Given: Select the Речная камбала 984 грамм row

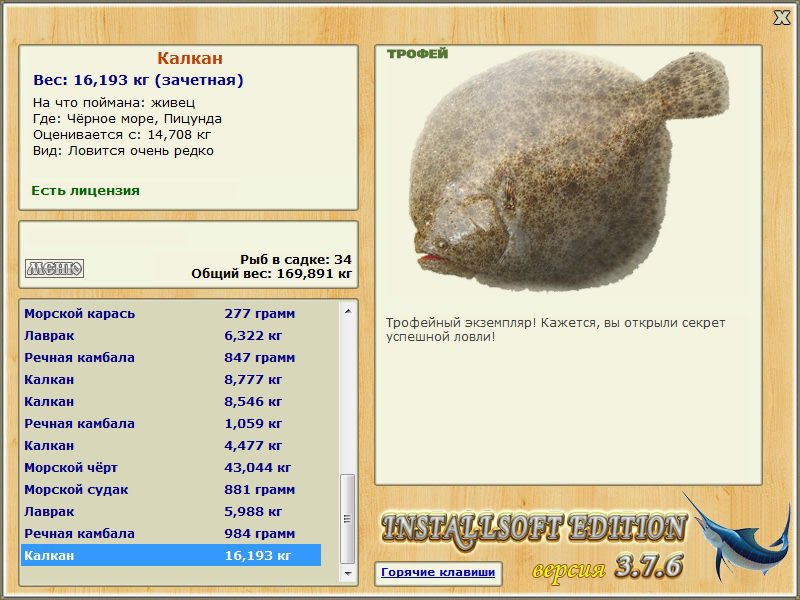Looking at the screenshot, I should [171, 533].
